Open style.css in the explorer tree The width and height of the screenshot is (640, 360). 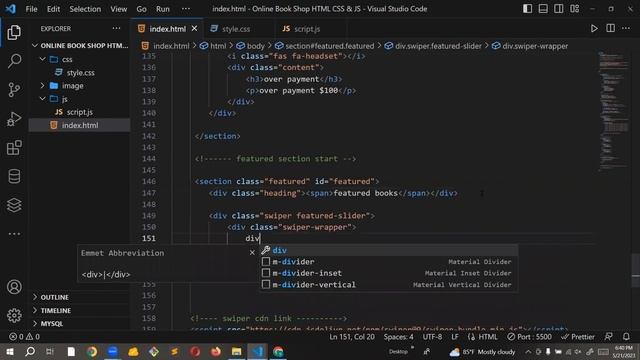click(x=80, y=73)
